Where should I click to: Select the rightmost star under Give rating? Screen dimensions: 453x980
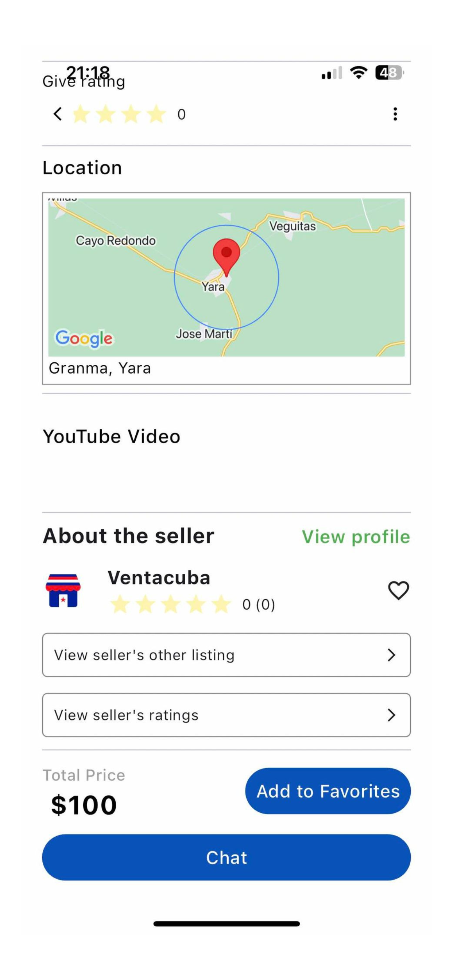[156, 114]
